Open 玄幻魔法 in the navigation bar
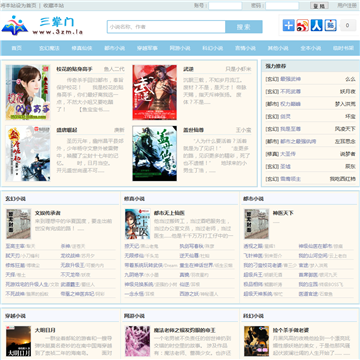The height and width of the screenshot is (360, 360). (x=49, y=48)
